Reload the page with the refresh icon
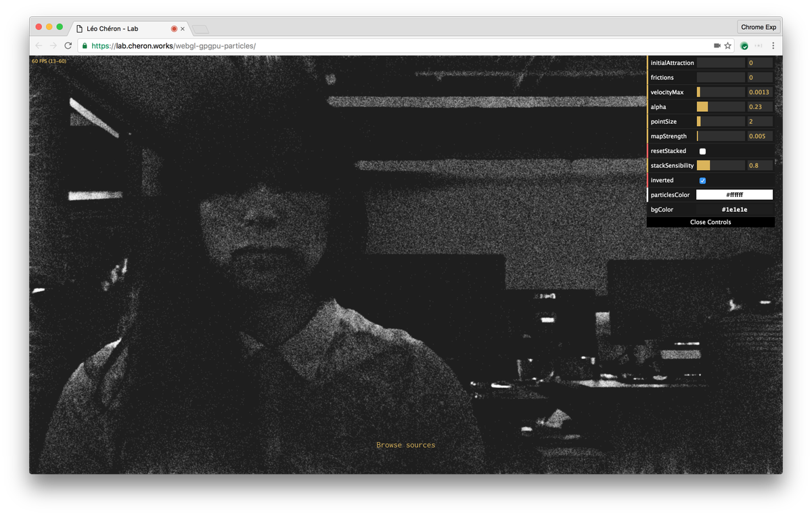Screen dimensions: 812x516 pos(68,45)
